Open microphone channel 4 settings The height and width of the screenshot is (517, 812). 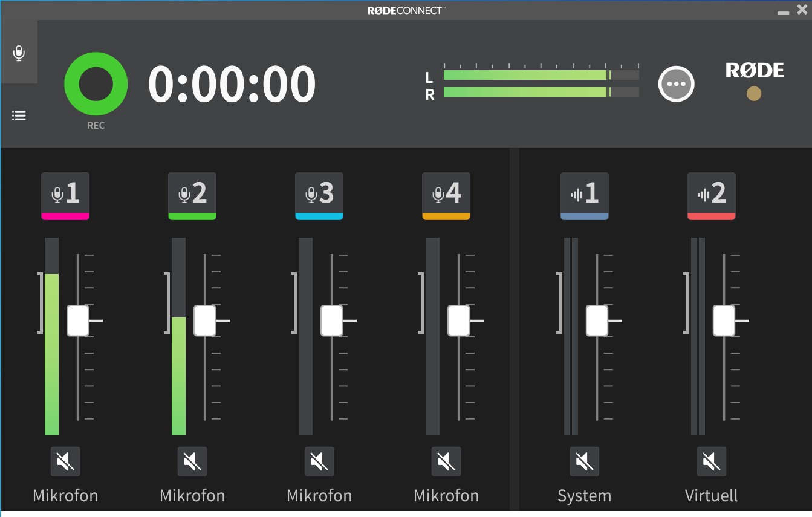pyautogui.click(x=446, y=195)
